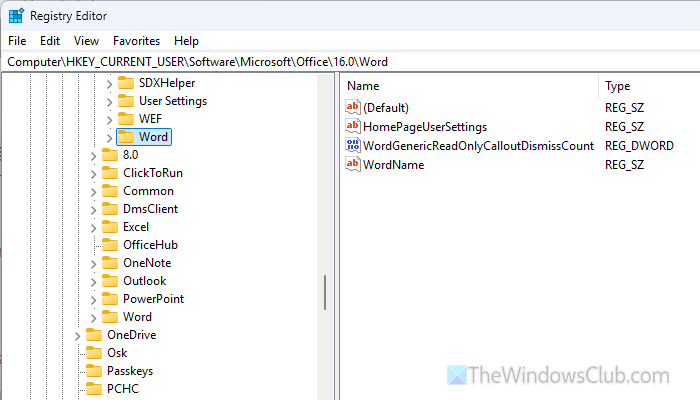This screenshot has height=400, width=700.
Task: Select the HomePageUserSettings value name
Action: coord(425,127)
